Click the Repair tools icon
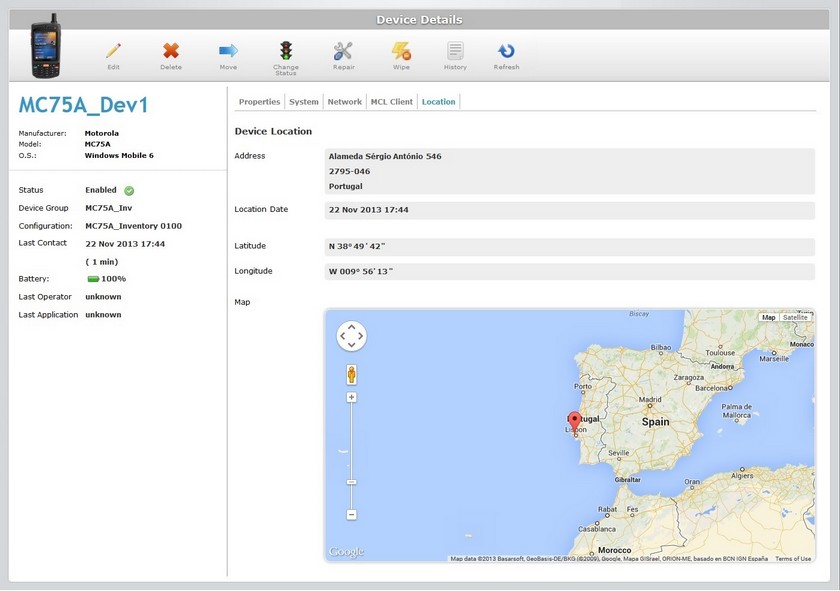This screenshot has height=591, width=840. coord(343,51)
